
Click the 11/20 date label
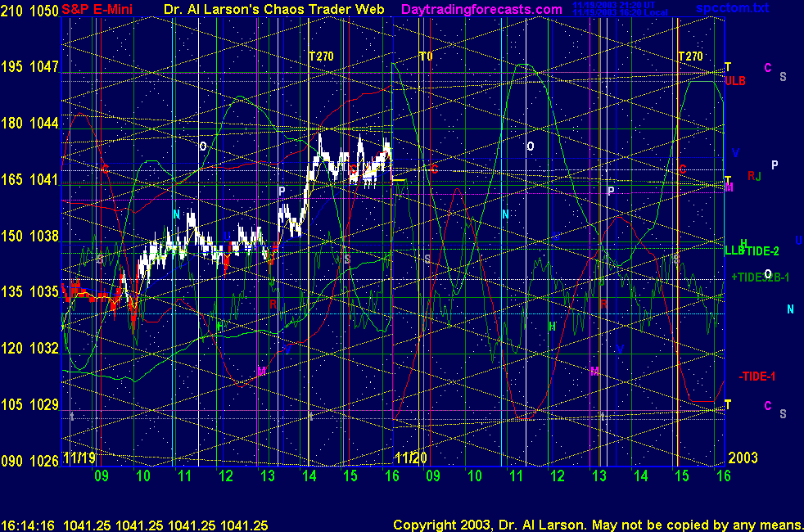(411, 459)
